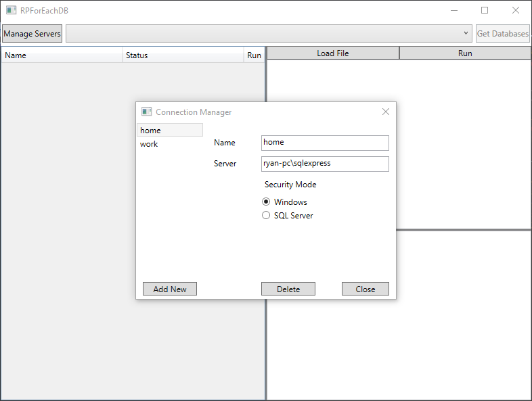Close Connection Manager with X icon
The width and height of the screenshot is (532, 401).
point(386,112)
